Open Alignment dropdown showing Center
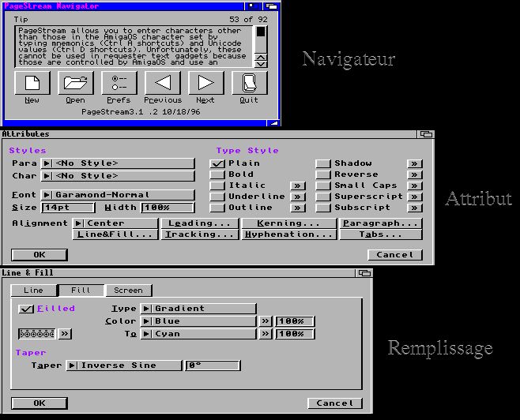The height and width of the screenshot is (420, 520). coord(115,223)
